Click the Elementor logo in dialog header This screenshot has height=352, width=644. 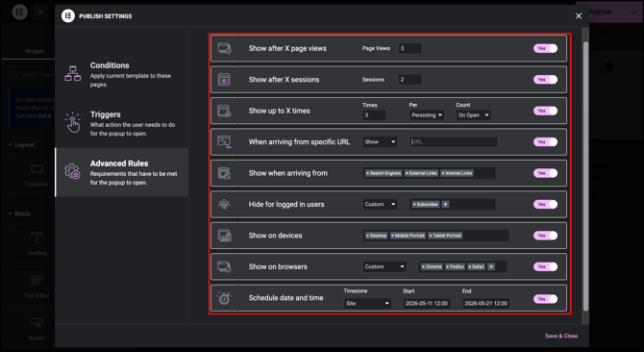pos(68,16)
